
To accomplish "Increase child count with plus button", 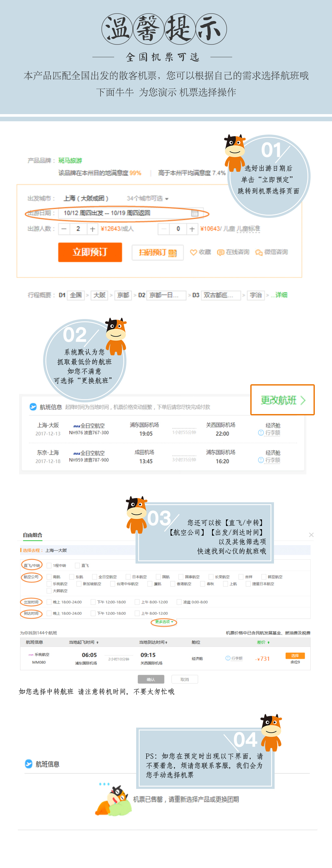I will [x=192, y=229].
